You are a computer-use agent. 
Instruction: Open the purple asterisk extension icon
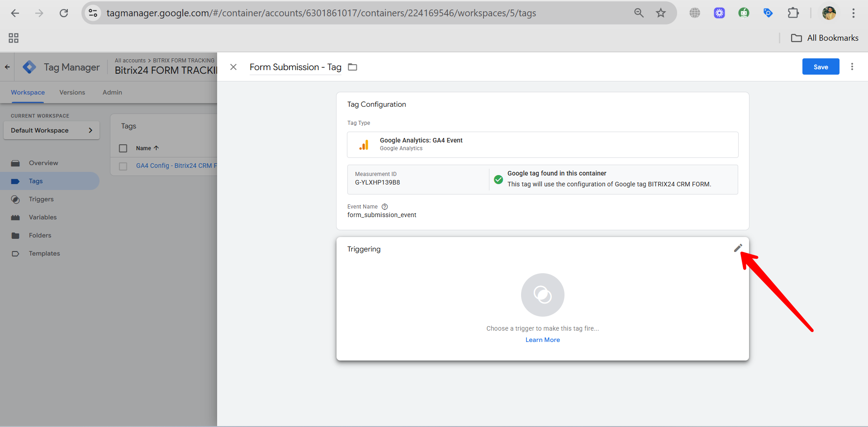pos(719,13)
